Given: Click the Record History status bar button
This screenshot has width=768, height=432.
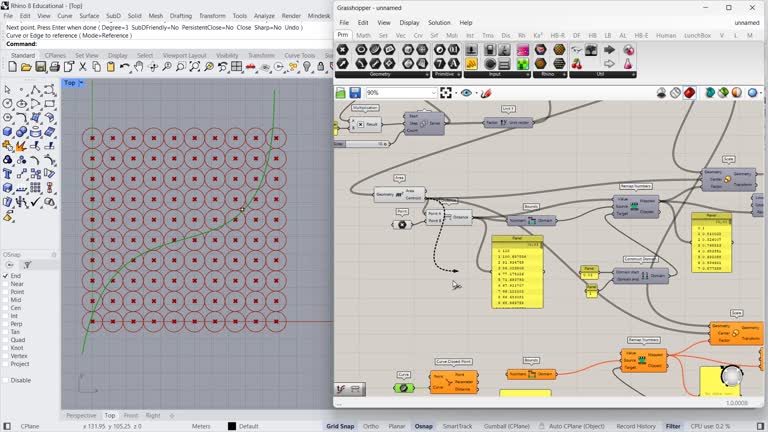Looking at the screenshot, I should 636,426.
